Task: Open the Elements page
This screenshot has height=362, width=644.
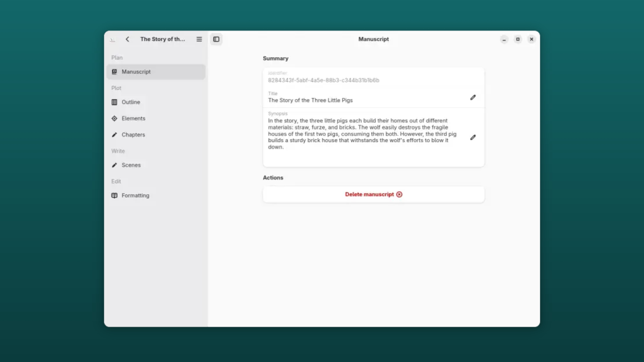Action: coord(156,118)
